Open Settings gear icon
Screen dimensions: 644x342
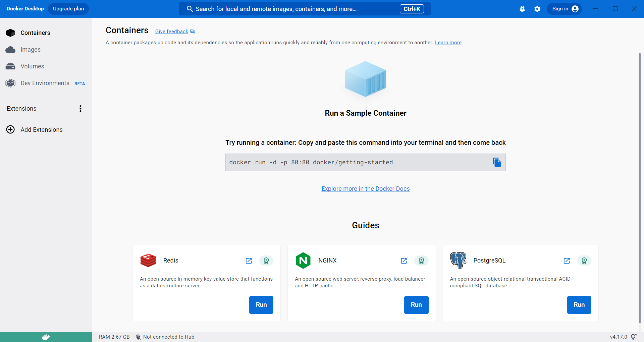click(x=537, y=9)
